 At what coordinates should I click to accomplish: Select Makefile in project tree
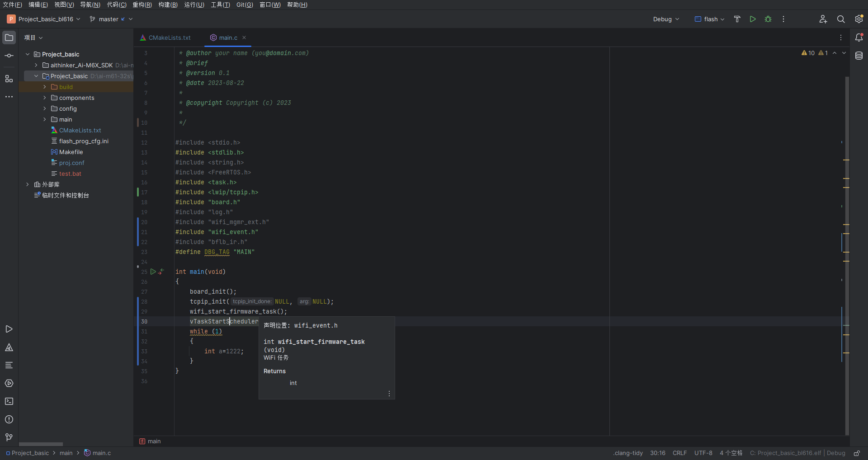tap(67, 152)
